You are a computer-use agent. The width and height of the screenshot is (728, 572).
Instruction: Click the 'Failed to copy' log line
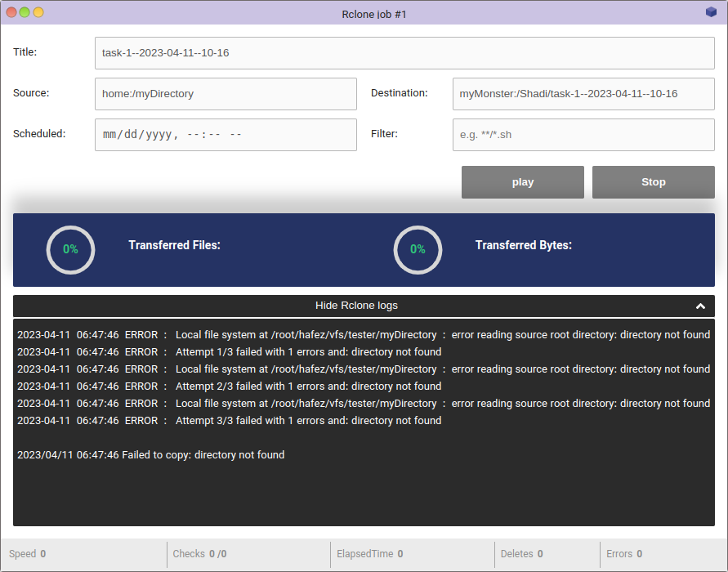click(151, 455)
